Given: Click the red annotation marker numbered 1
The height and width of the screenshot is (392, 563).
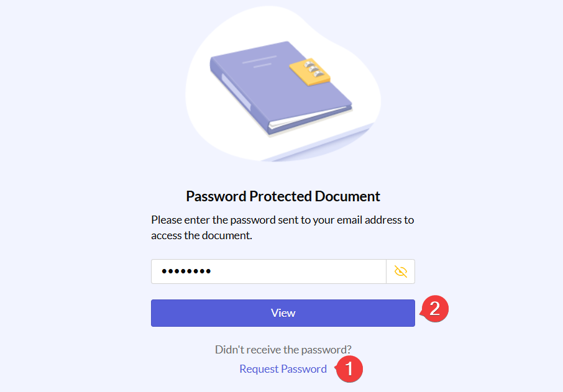Looking at the screenshot, I should (x=349, y=369).
